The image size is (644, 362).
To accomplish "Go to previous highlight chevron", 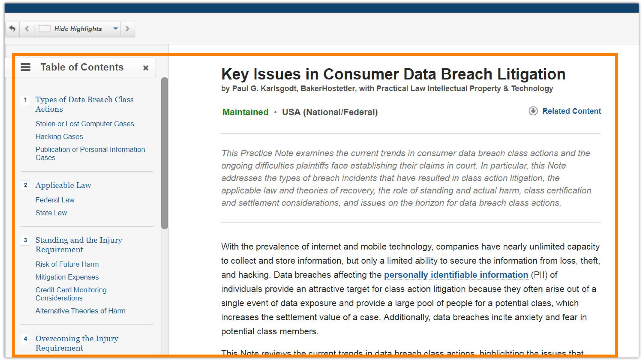I will pos(27,29).
